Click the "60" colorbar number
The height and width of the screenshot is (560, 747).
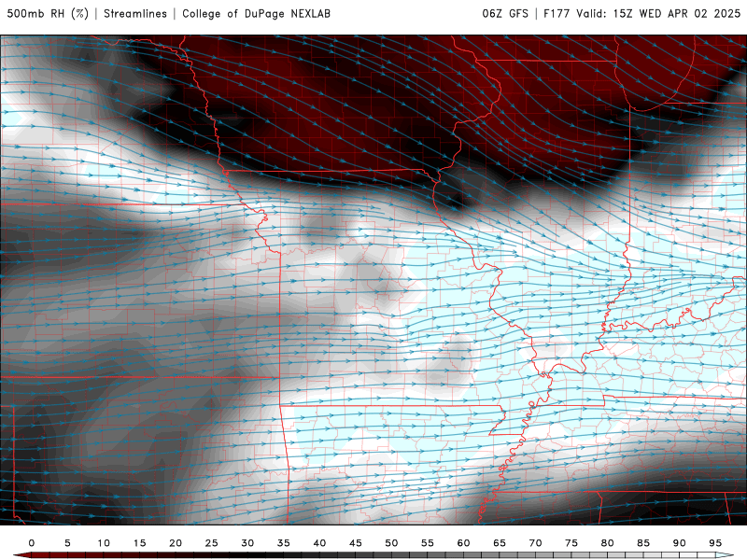[x=463, y=543]
